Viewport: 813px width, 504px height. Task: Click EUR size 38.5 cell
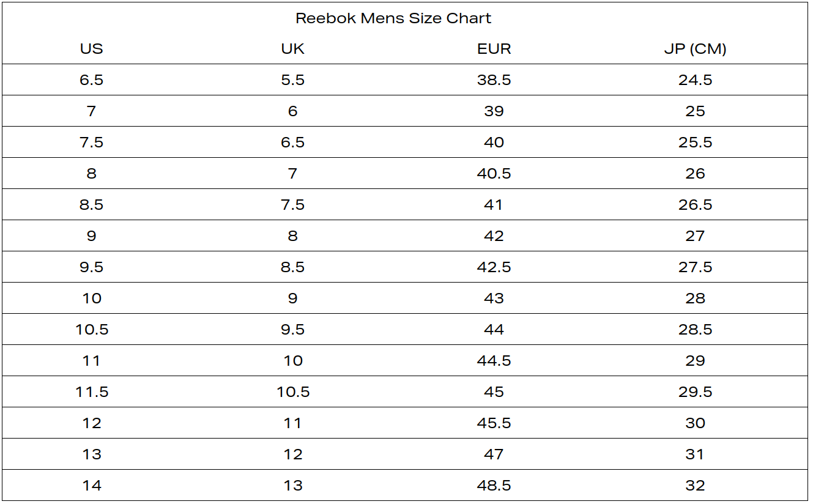pos(494,80)
